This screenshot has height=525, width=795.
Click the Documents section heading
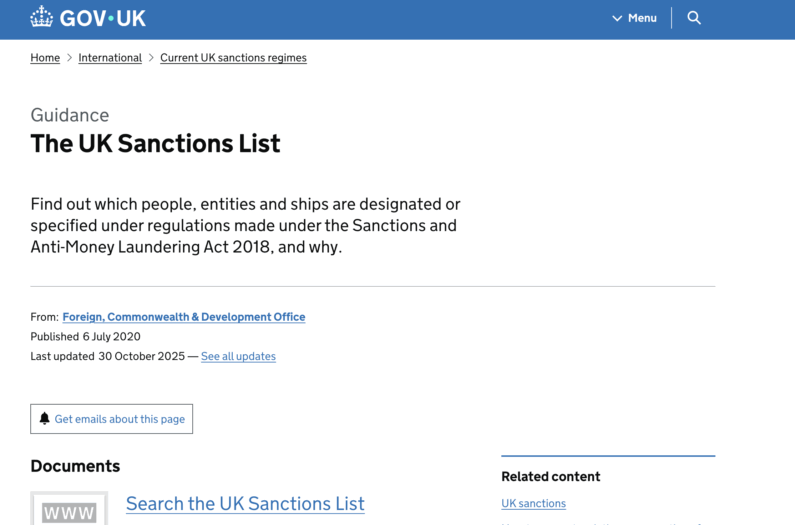point(75,466)
